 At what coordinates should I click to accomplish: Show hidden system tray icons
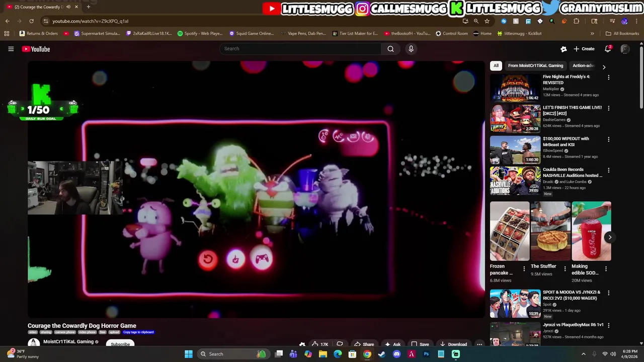pyautogui.click(x=584, y=354)
